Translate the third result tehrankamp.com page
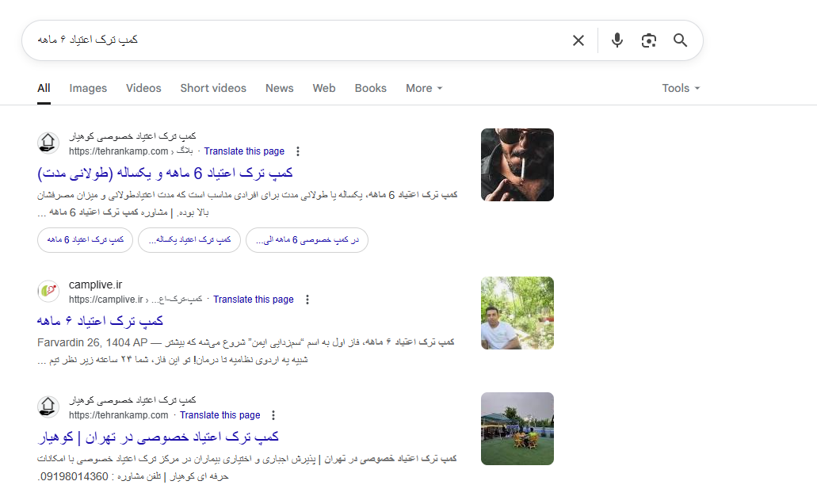Screen dimensions: 817x504 220,415
